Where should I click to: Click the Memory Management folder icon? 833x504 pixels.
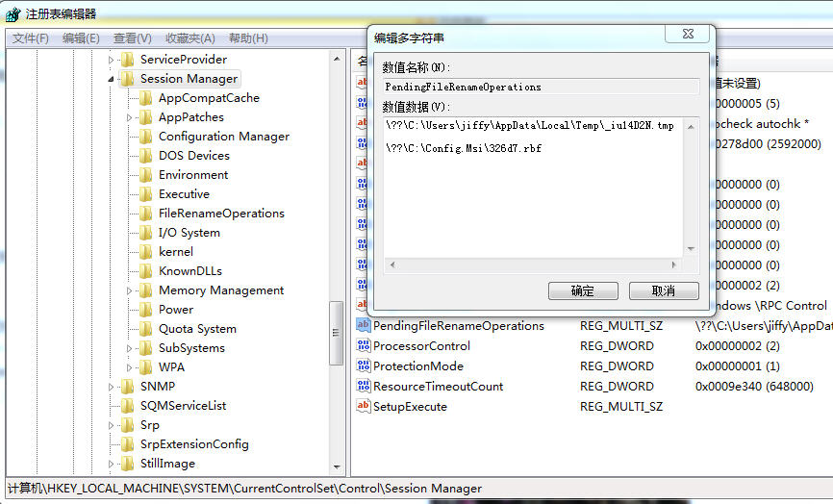click(x=146, y=290)
